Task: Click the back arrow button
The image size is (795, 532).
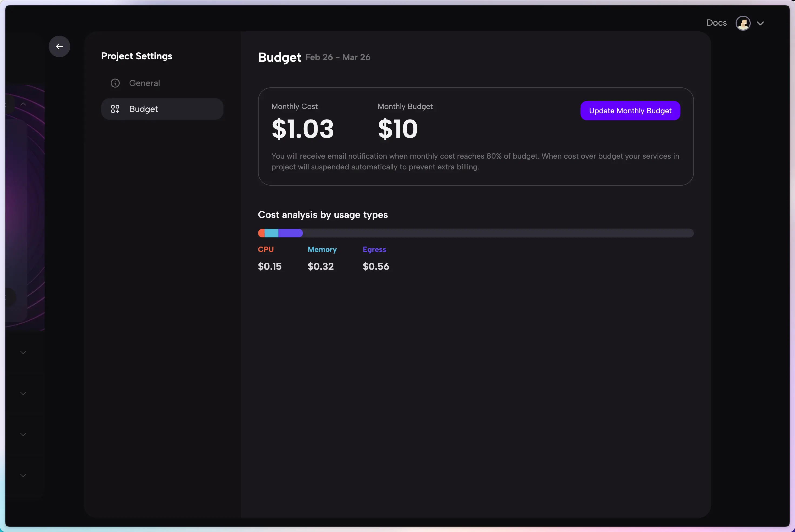Action: pyautogui.click(x=59, y=46)
